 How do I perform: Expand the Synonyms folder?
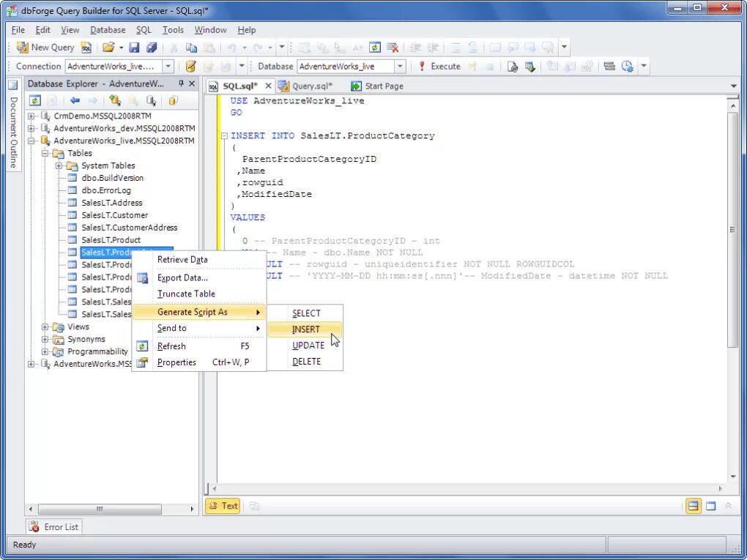click(45, 339)
